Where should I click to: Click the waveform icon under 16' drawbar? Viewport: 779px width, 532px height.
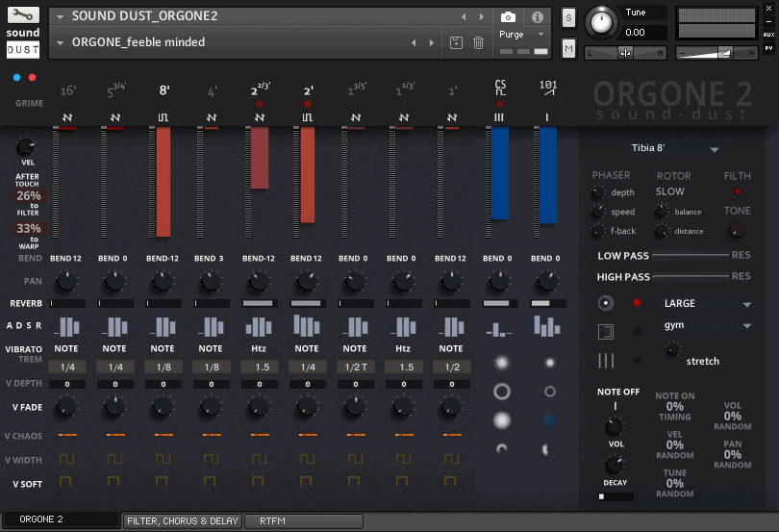(x=67, y=117)
